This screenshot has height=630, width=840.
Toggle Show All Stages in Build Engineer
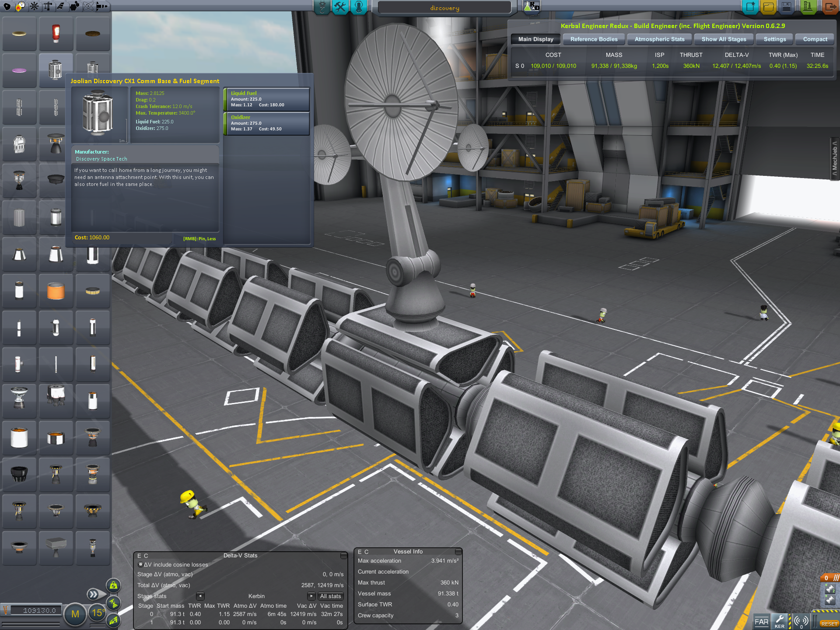coord(724,39)
